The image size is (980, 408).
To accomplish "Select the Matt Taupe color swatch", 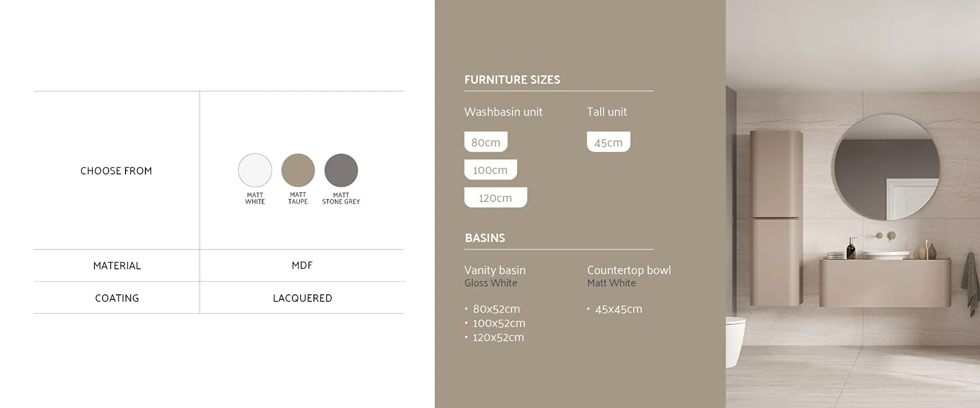I will pos(298,170).
